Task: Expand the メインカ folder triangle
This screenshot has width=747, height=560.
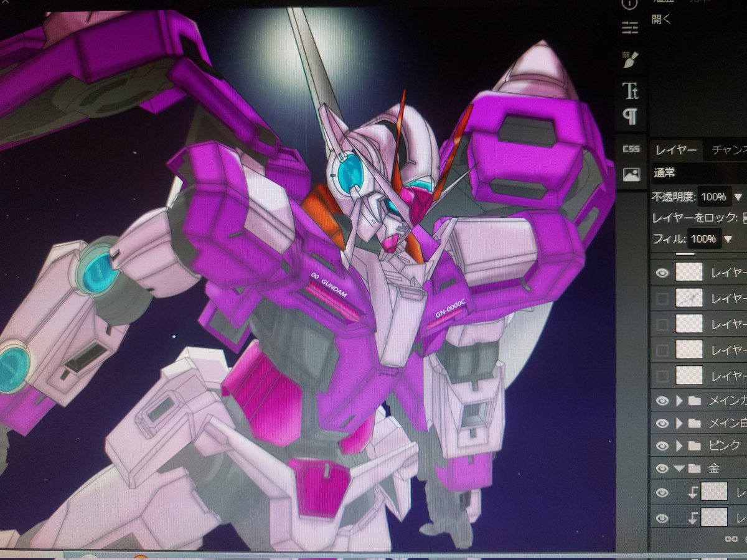Action: [679, 401]
